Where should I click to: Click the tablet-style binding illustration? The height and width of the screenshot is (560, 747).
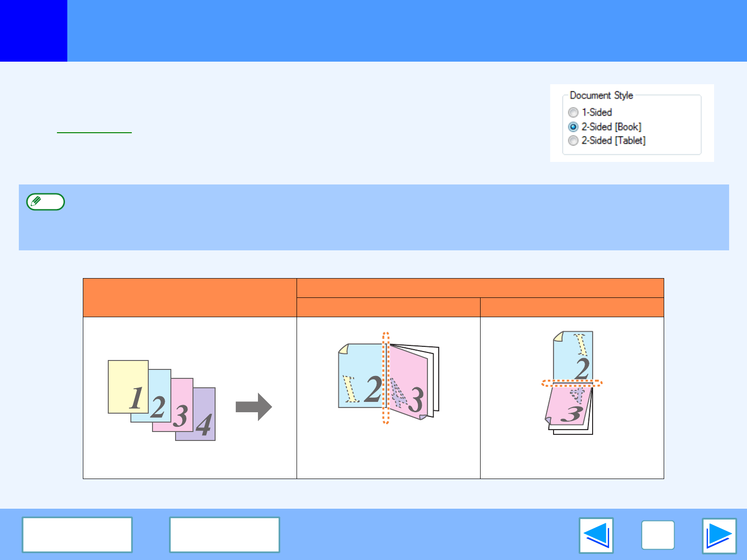click(x=571, y=383)
